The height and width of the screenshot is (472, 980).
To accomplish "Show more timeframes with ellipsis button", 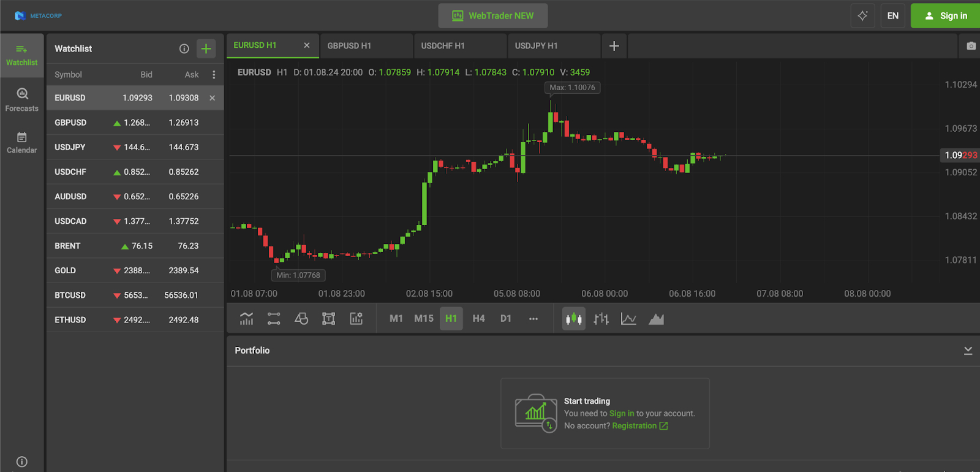I will [x=533, y=319].
